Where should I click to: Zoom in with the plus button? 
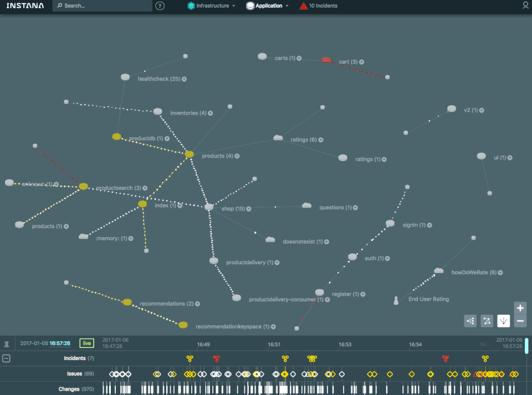(520, 308)
